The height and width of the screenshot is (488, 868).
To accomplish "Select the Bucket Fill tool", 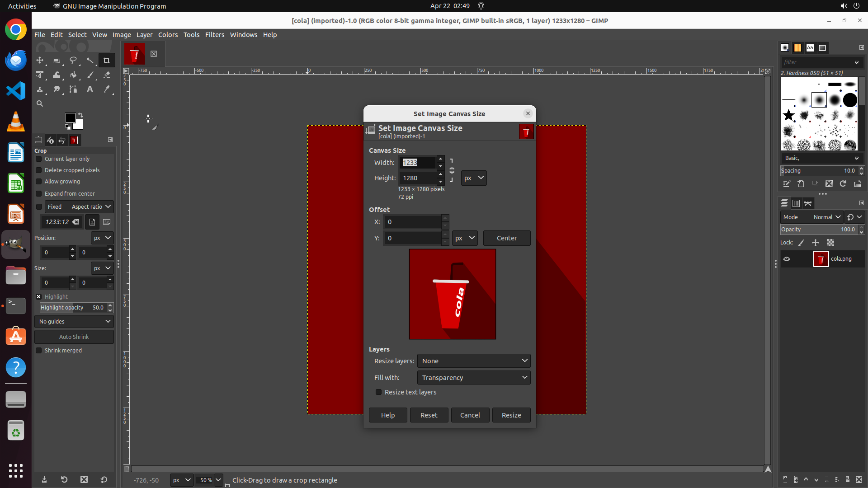I will [73, 75].
